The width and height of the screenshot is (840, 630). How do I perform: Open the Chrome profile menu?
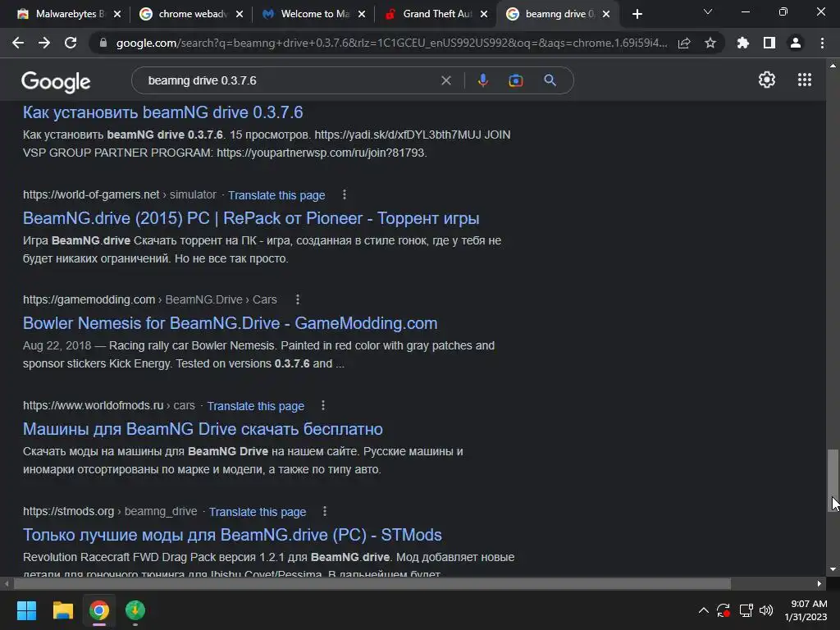pyautogui.click(x=796, y=43)
